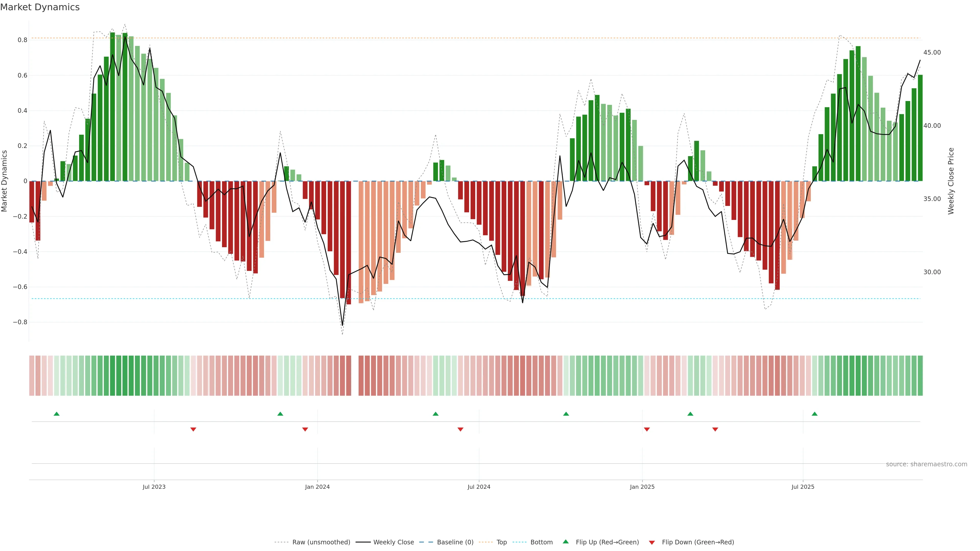Click the Top legend label
The height and width of the screenshot is (551, 980).
click(501, 542)
